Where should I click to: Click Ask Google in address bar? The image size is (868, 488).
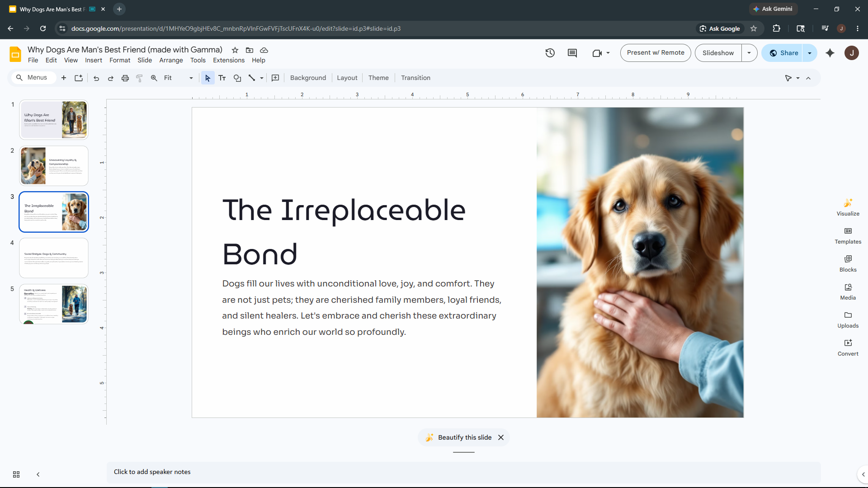click(x=720, y=28)
